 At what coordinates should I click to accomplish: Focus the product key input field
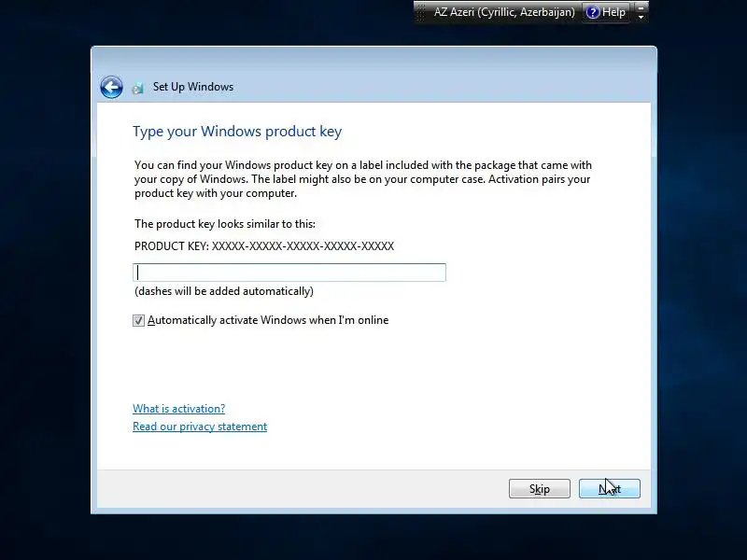pyautogui.click(x=289, y=273)
